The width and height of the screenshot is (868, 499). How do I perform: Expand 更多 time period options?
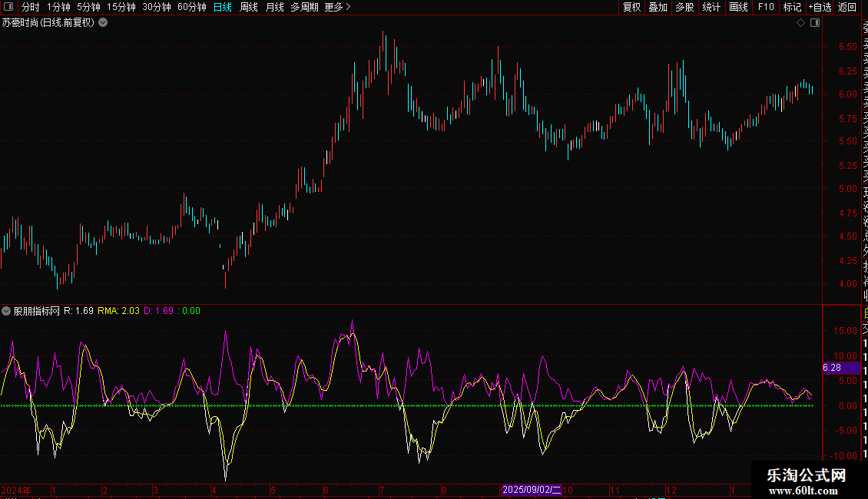pos(337,7)
